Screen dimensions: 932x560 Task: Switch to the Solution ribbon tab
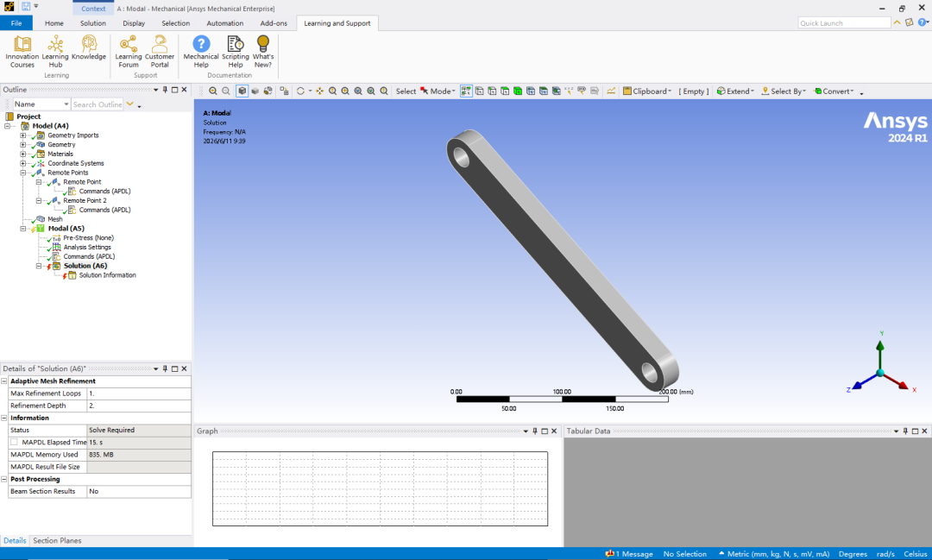tap(92, 23)
